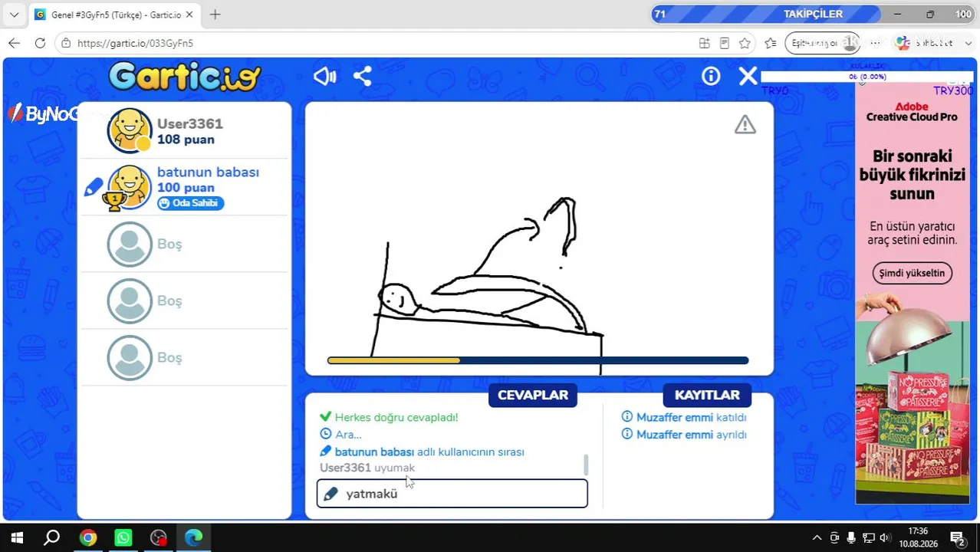Click 'Herkes doğru cevapladı!' message
This screenshot has height=552, width=980.
[x=396, y=417]
